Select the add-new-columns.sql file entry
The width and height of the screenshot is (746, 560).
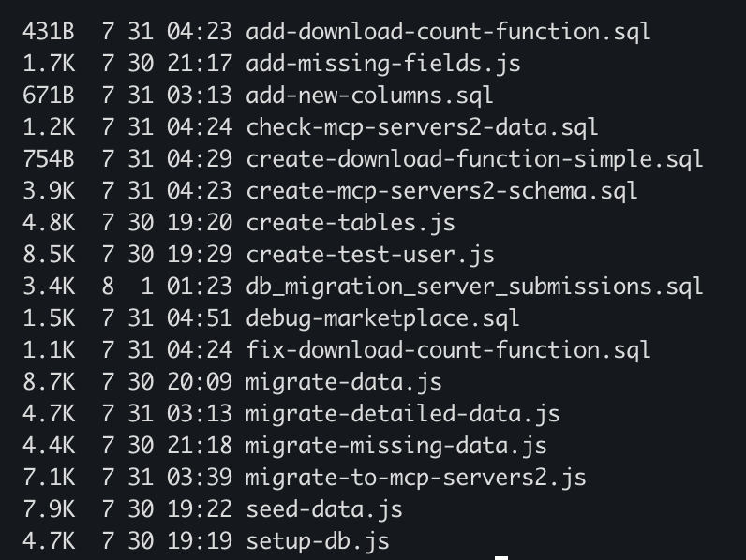click(x=369, y=95)
